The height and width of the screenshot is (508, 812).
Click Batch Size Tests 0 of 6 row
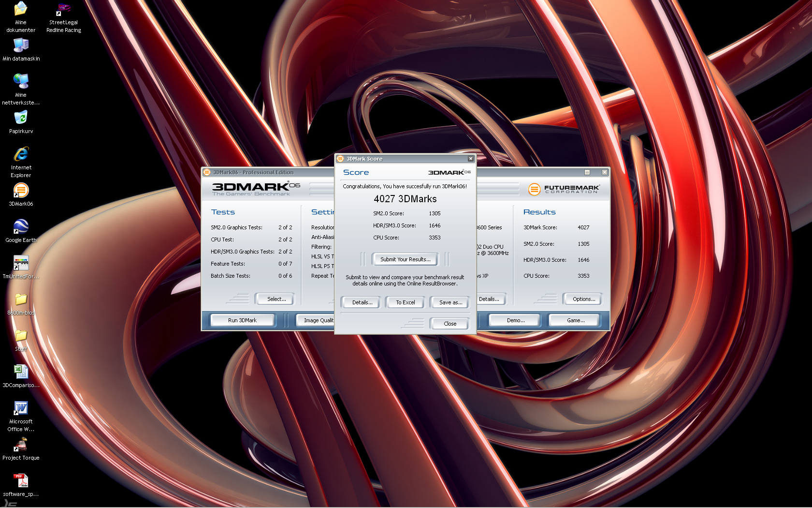251,276
